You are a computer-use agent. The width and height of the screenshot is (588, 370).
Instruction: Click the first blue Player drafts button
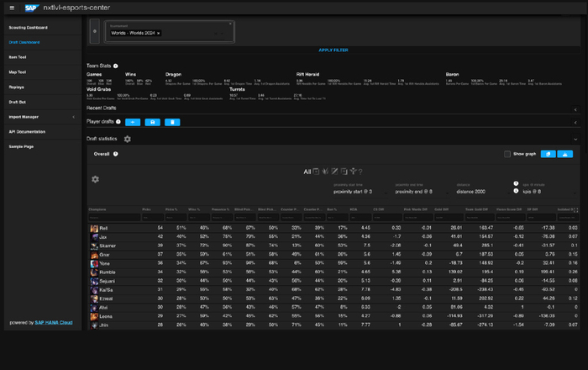[x=134, y=122]
